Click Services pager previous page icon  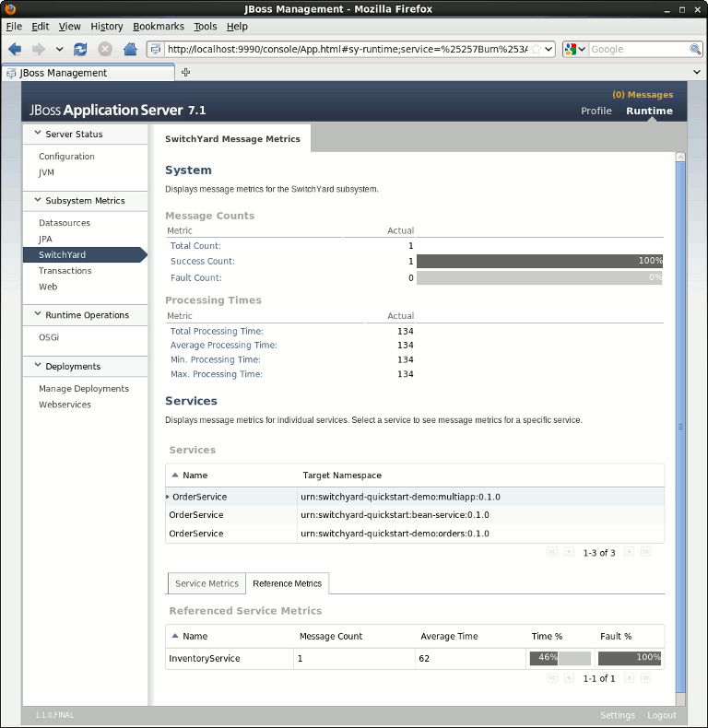(569, 552)
